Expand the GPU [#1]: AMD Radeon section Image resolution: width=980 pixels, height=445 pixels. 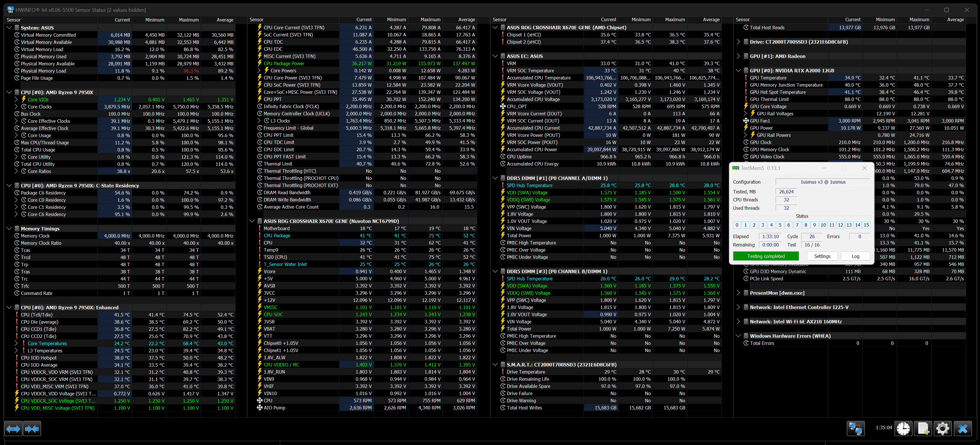click(x=738, y=56)
